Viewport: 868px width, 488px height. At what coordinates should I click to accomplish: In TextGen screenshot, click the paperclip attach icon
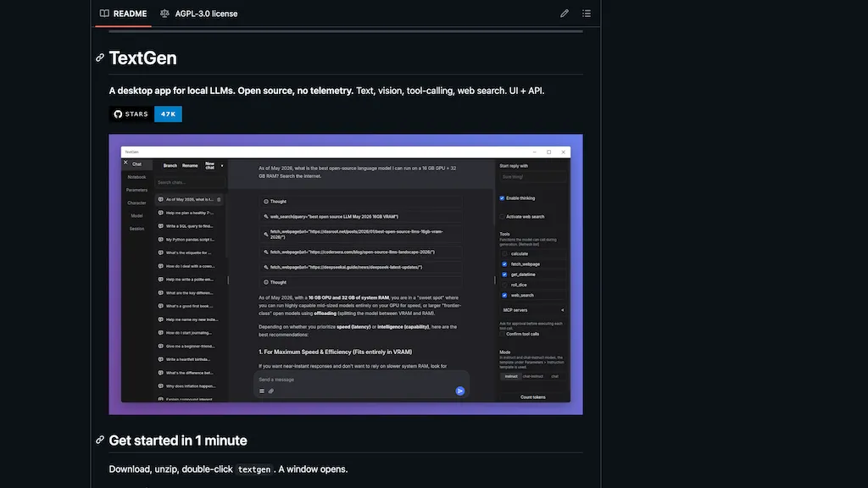click(271, 391)
